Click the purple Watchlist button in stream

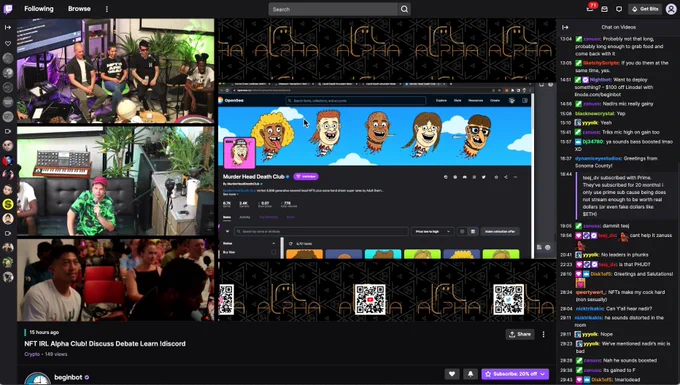[306, 176]
